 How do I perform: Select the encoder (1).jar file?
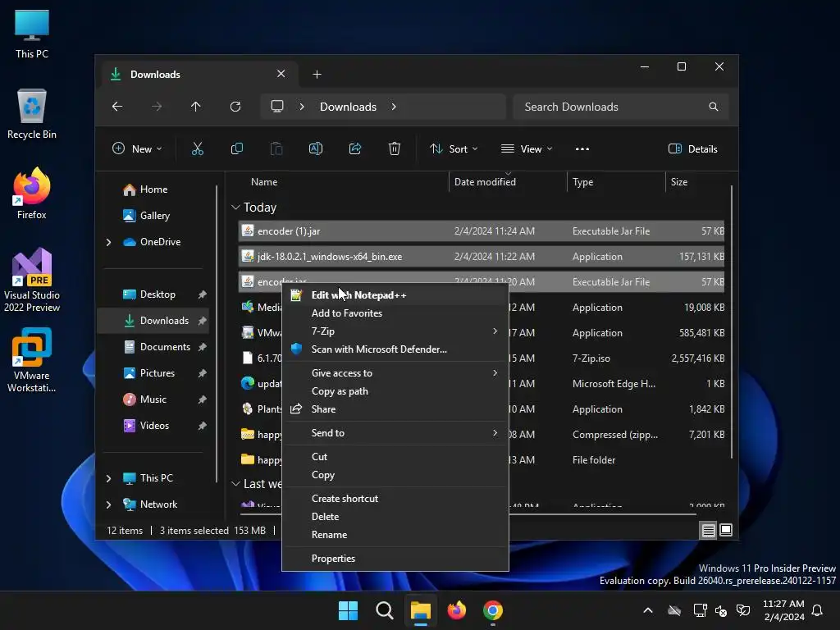click(481, 231)
